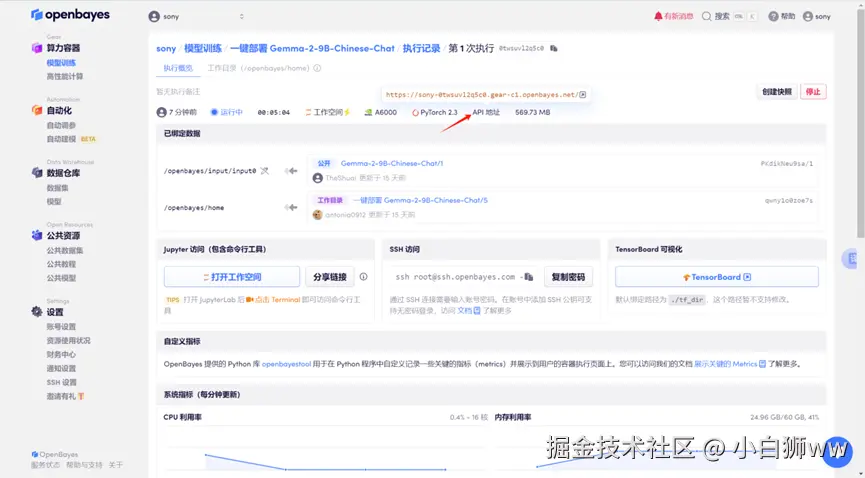Click the 帮助与支持 footer link

coord(84,465)
